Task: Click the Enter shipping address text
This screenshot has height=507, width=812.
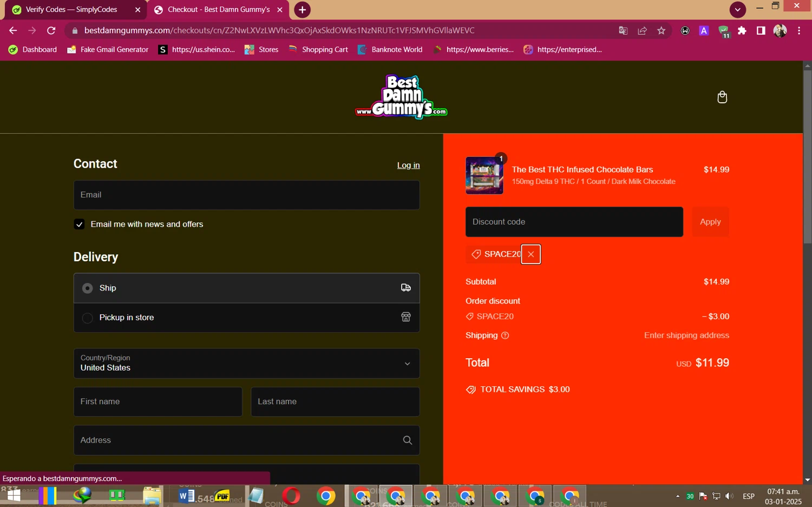Action: pos(686,335)
